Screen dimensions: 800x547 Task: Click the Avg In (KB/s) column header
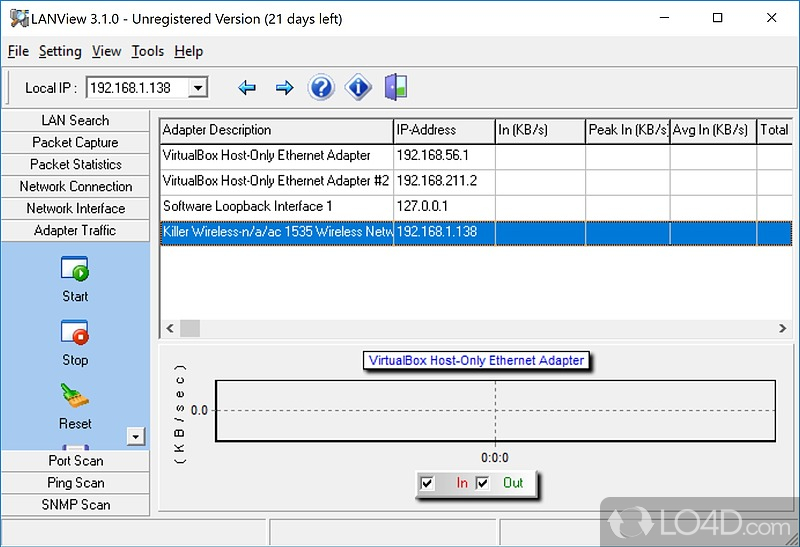click(713, 131)
